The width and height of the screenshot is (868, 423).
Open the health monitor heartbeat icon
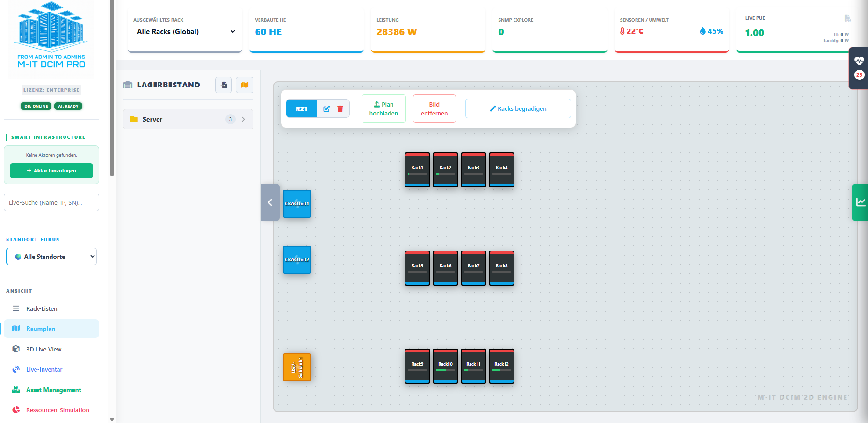pyautogui.click(x=859, y=61)
